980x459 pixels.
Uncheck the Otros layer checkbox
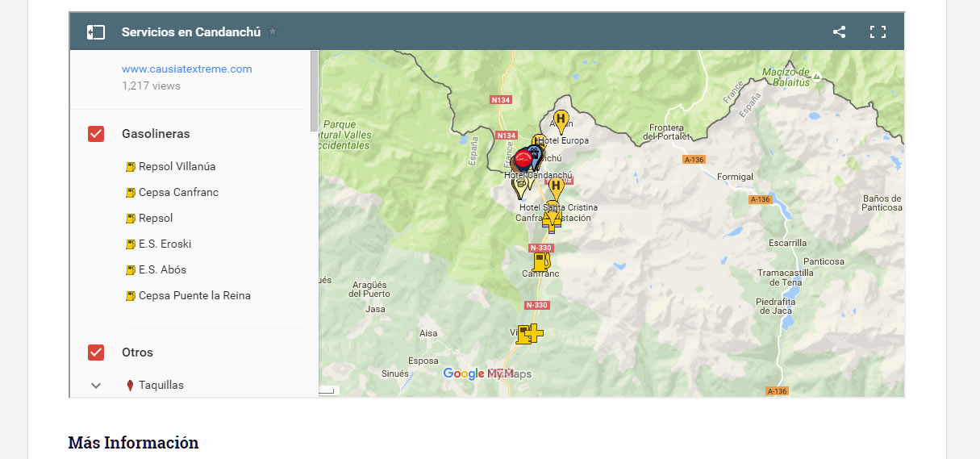pyautogui.click(x=96, y=353)
